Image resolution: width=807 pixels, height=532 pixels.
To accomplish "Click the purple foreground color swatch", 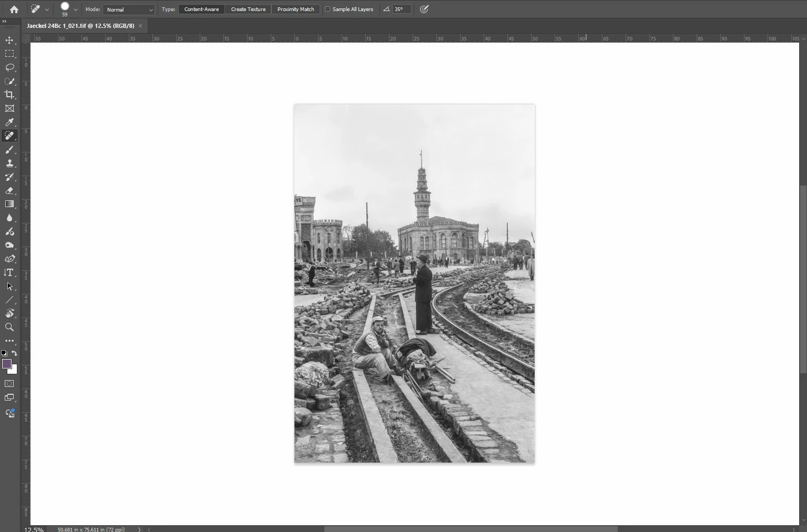I will point(7,364).
